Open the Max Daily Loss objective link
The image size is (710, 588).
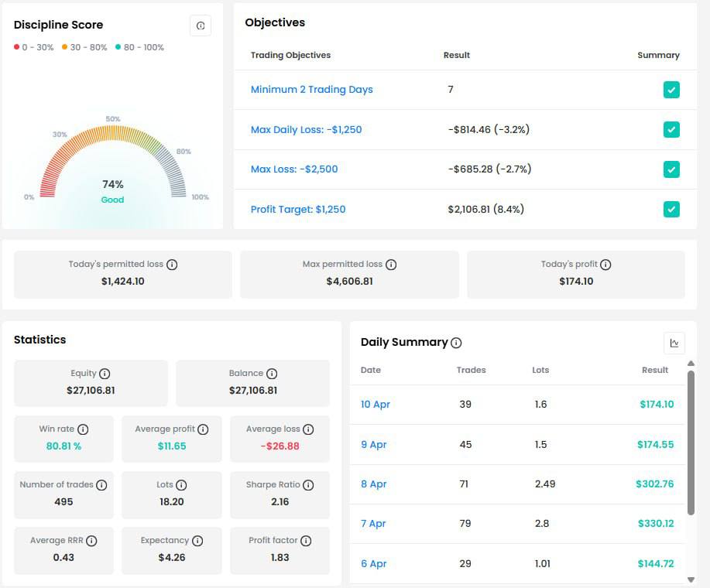pos(305,129)
